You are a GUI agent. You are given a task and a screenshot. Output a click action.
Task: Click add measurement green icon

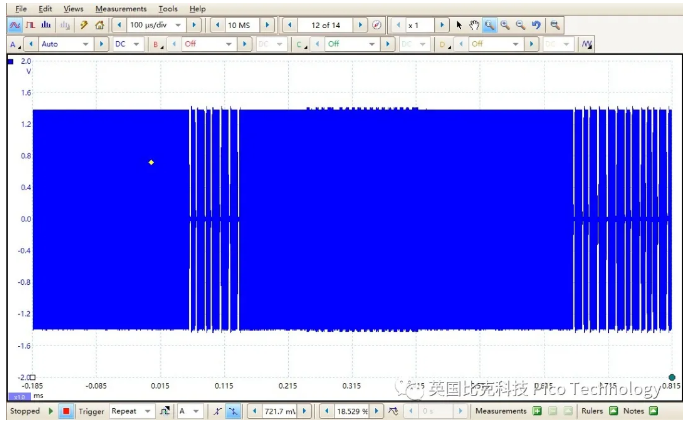pyautogui.click(x=537, y=411)
